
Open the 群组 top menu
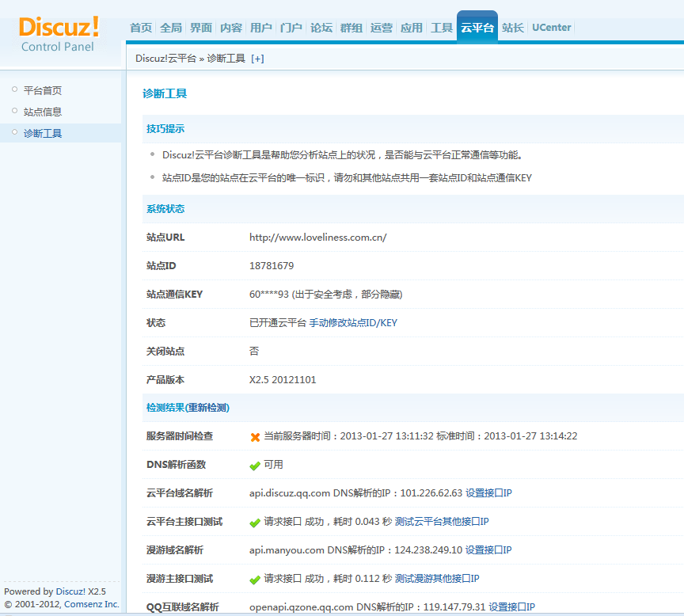pyautogui.click(x=351, y=28)
